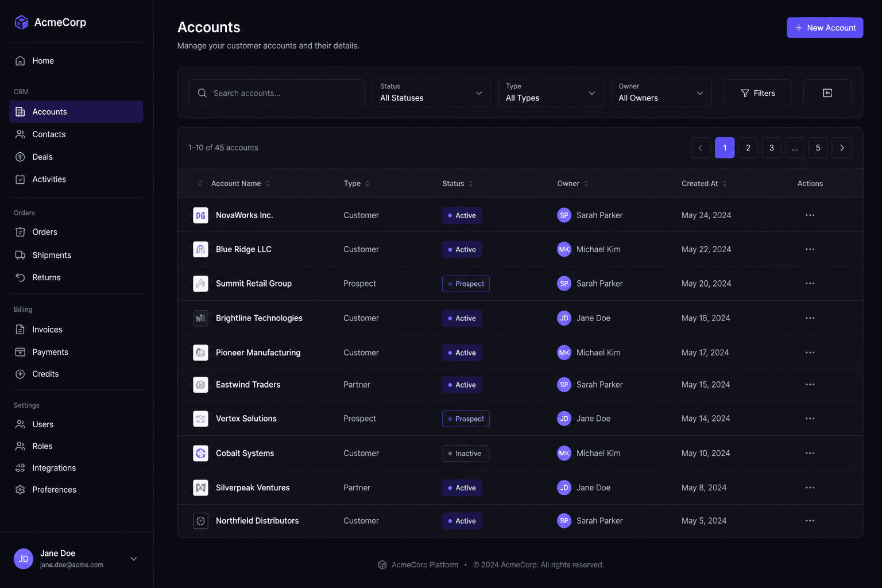The width and height of the screenshot is (882, 588).
Task: Click Sarah Parker avatar in NovaWorks row
Action: coord(564,215)
